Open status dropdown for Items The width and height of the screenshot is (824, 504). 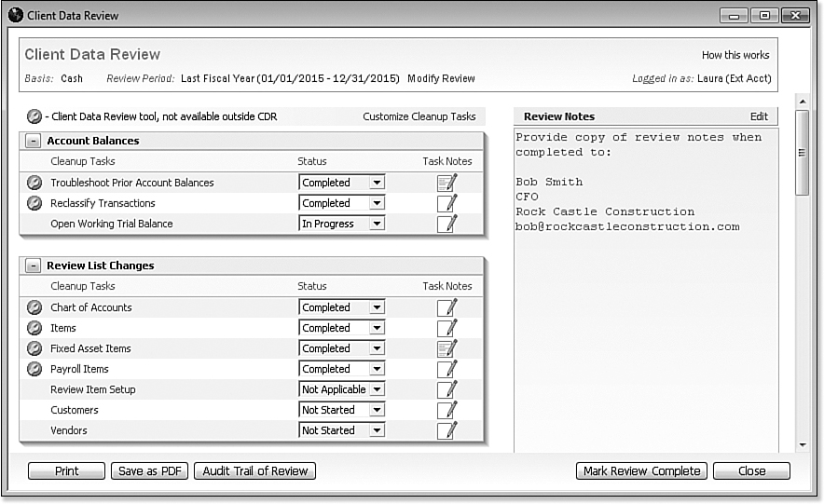[377, 328]
